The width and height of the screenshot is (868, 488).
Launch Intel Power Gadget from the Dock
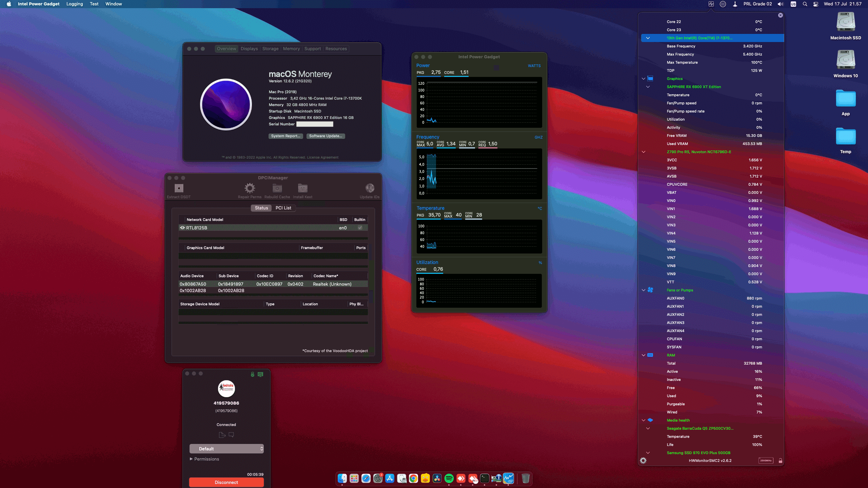[508, 479]
